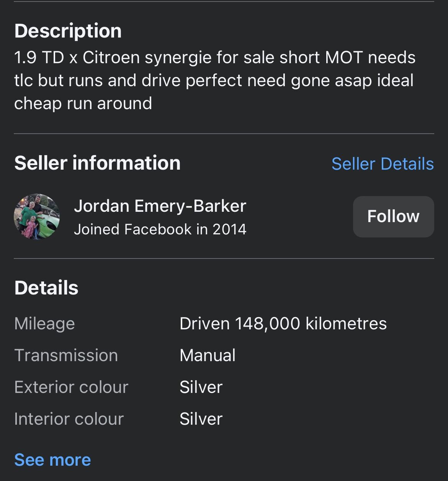448x481 pixels.
Task: Open the Seller Details link
Action: pos(383,164)
